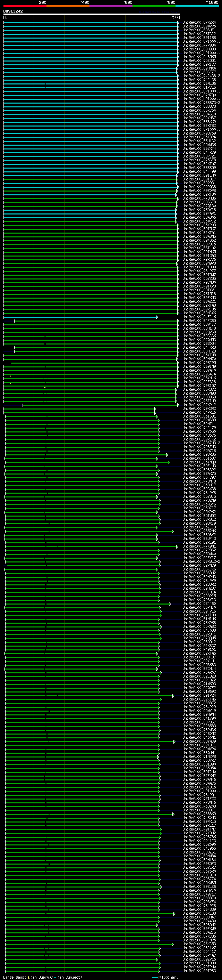The image size is (222, 980).
Task: Click arrowhead ending the UniRef100_B9HNX4 alignment
Action: pyautogui.click(x=177, y=68)
